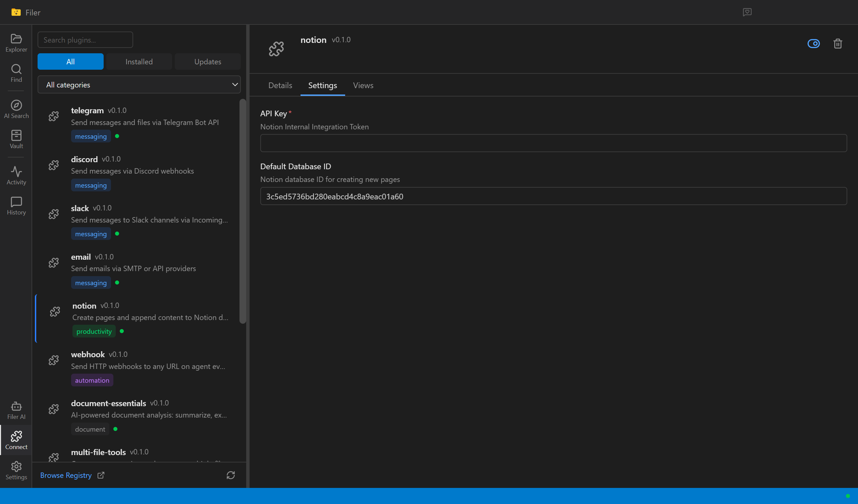Screen dimensions: 858x504
Task: Open application Settings in sidebar
Action: pos(16,471)
